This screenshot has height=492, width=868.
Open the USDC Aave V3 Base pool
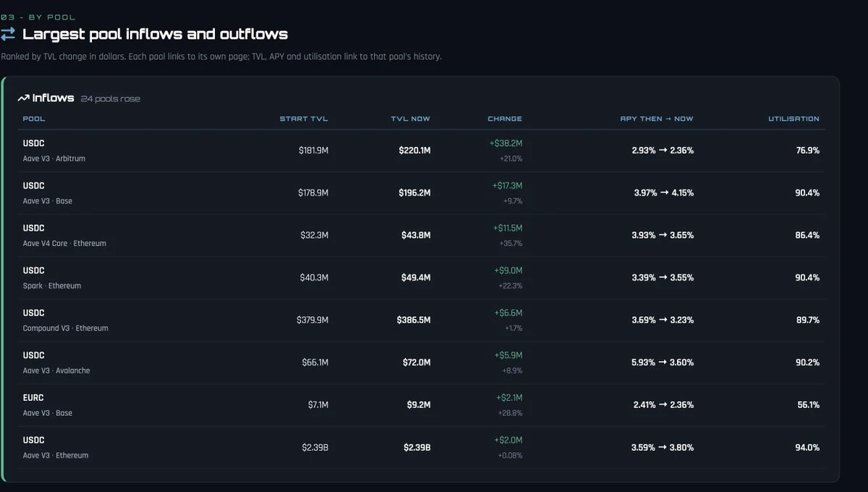[48, 193]
